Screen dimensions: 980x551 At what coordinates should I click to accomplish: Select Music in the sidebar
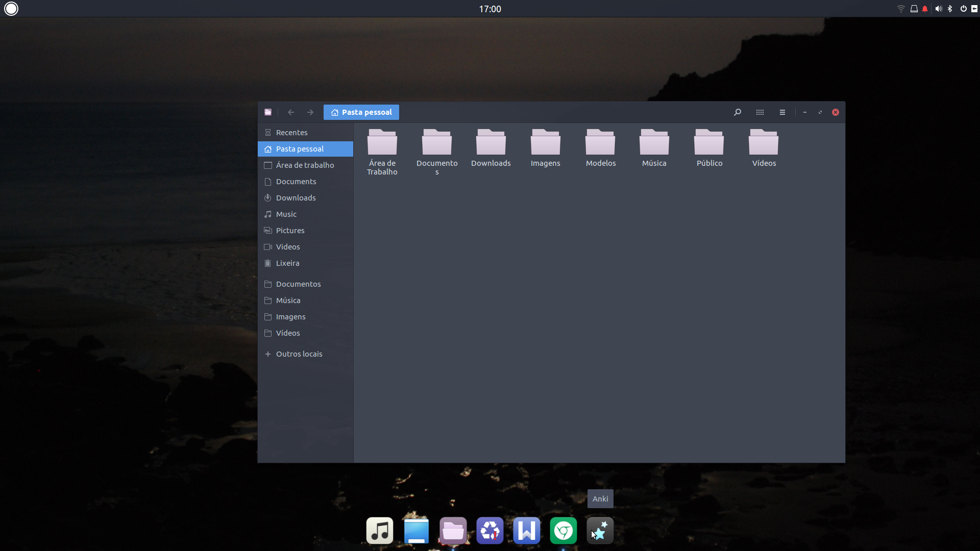click(x=305, y=214)
